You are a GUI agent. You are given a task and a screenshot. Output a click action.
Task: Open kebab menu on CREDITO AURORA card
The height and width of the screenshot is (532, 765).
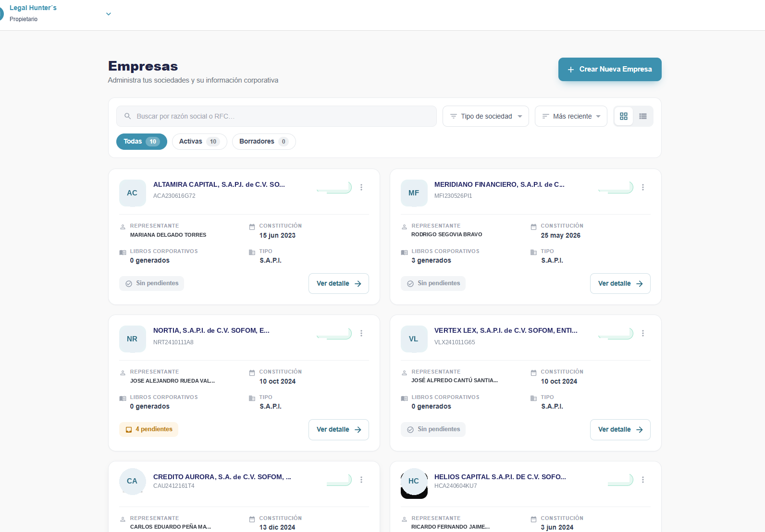361,480
